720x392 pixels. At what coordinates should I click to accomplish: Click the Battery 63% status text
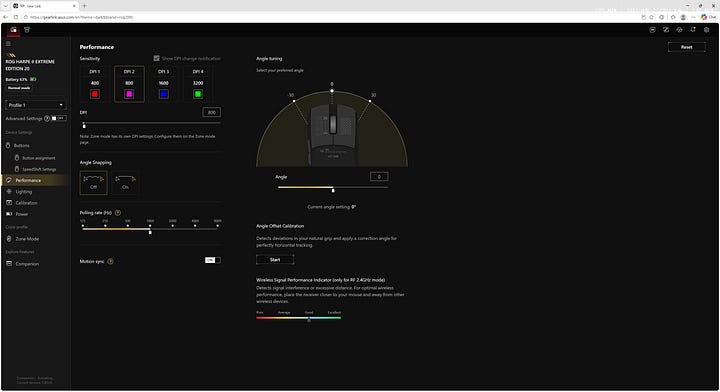click(x=17, y=79)
